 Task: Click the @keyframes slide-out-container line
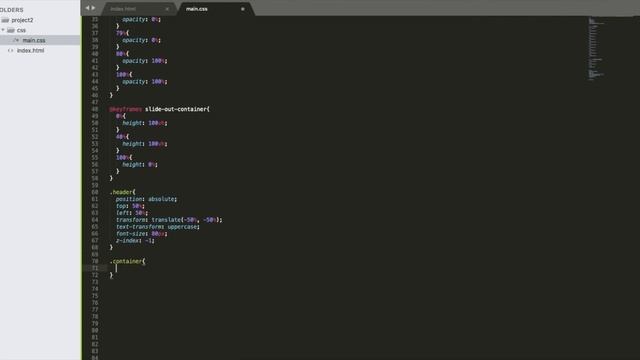pyautogui.click(x=160, y=109)
